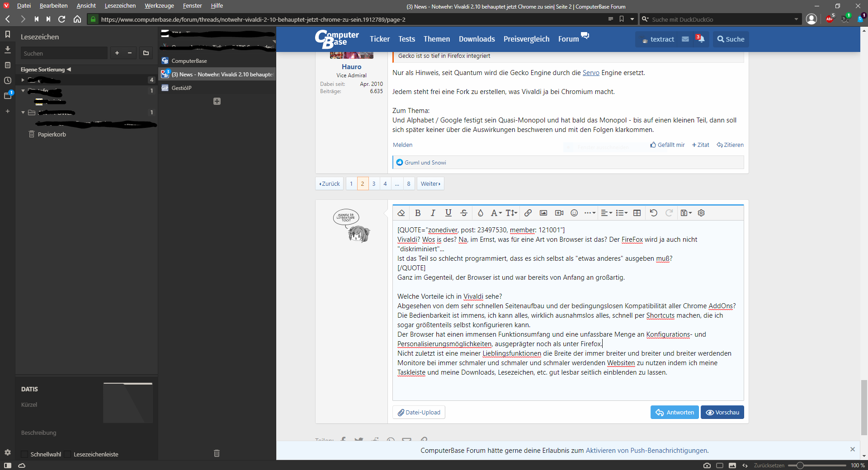Enable the Lesezeichenleiste checkbox
868x470 pixels.
click(x=68, y=454)
